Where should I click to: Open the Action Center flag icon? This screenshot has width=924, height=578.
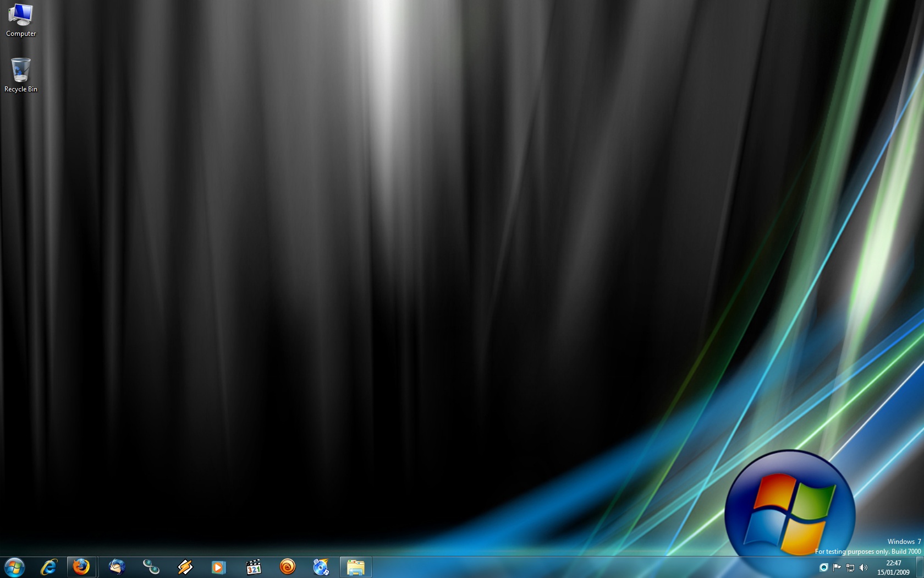[837, 568]
